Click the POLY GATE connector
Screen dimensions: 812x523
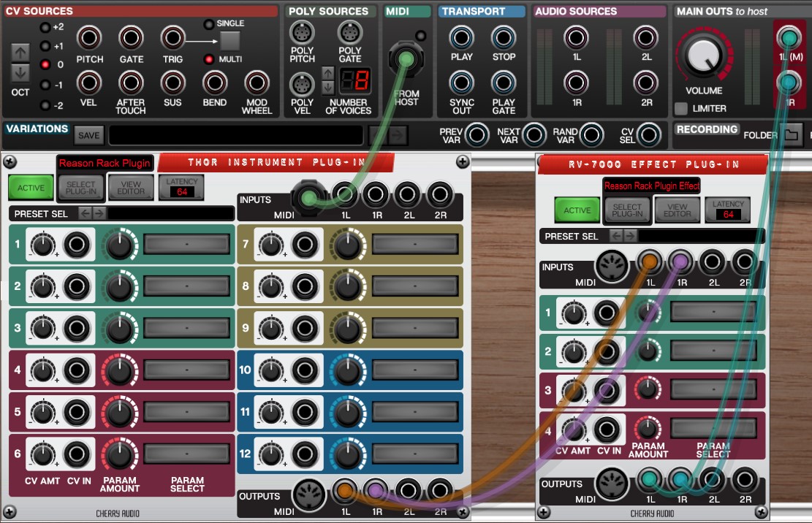click(349, 33)
